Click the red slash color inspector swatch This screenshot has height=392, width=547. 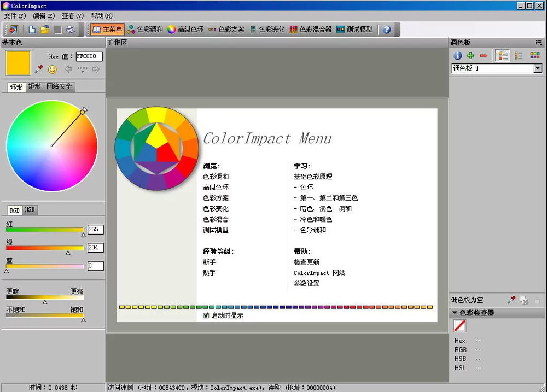coord(460,326)
